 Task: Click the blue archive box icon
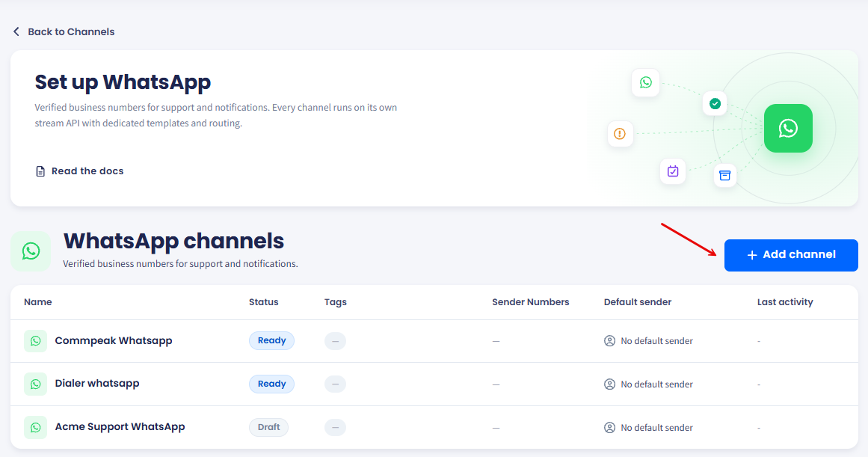724,176
